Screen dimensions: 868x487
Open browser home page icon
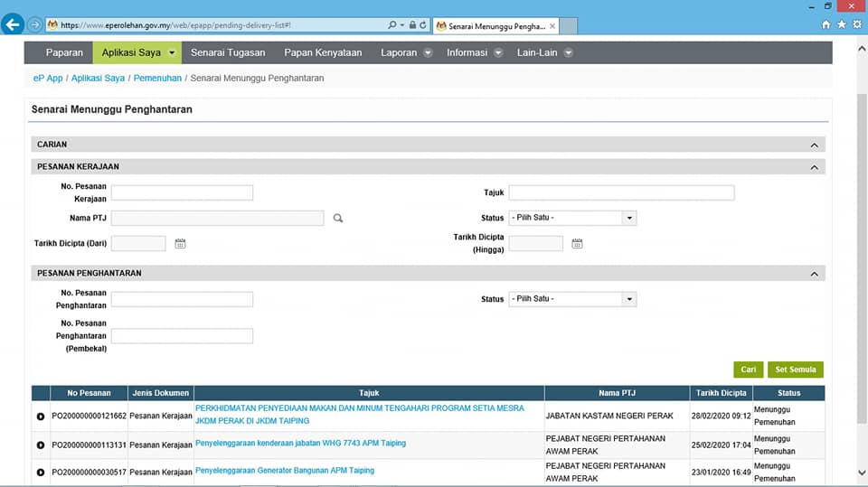coord(826,25)
